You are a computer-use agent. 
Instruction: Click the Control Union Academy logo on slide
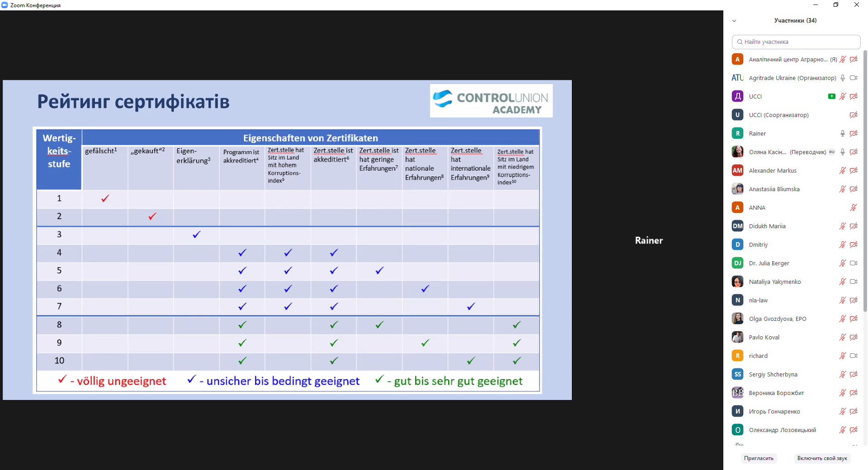(x=491, y=101)
